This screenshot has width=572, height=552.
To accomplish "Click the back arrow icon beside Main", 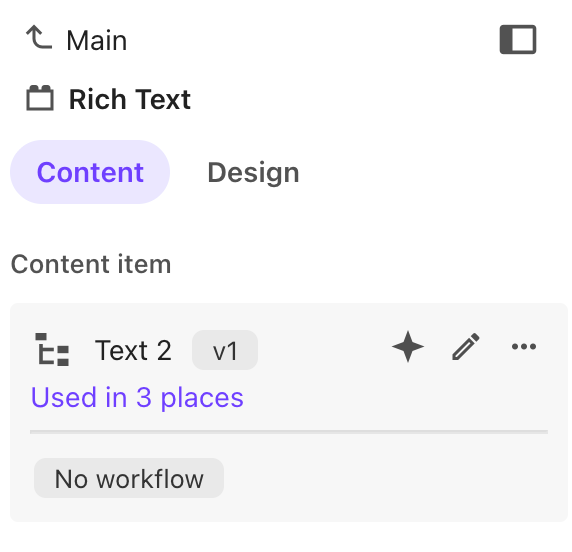I will point(39,37).
